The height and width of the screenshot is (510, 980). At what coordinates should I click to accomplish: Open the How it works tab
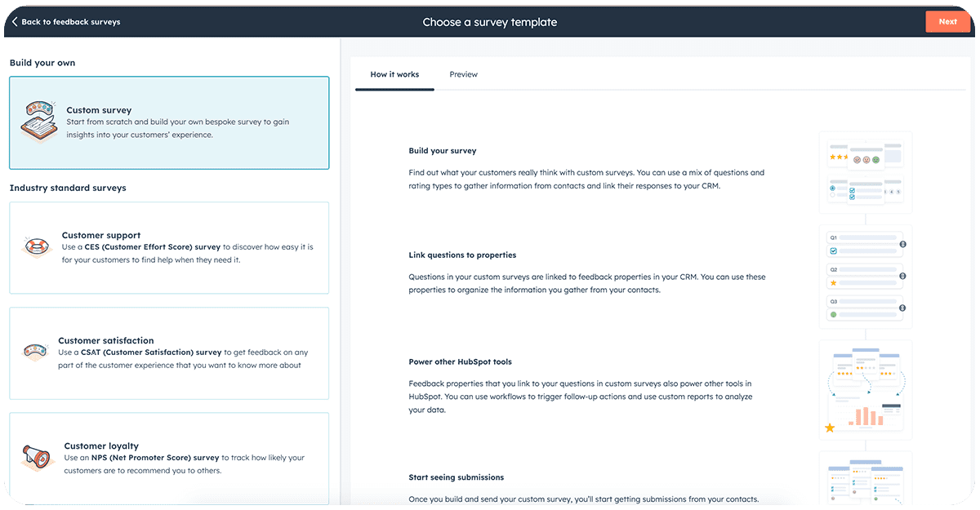click(394, 74)
